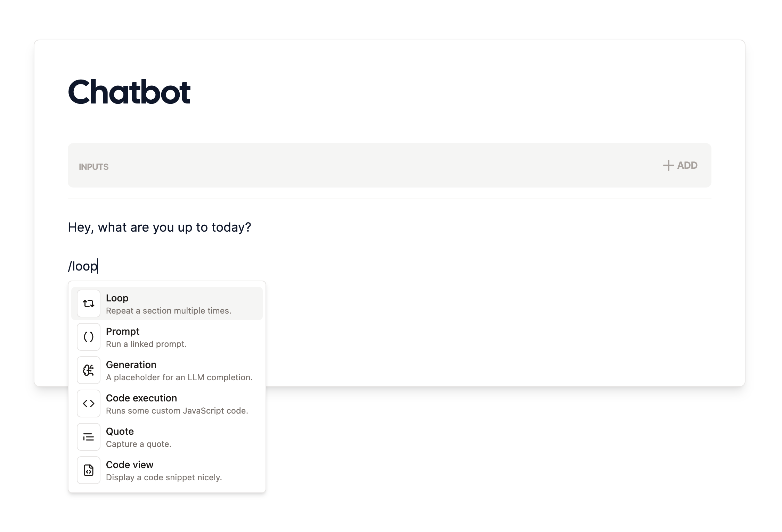
Task: Click the Generation brain icon
Action: pos(89,370)
